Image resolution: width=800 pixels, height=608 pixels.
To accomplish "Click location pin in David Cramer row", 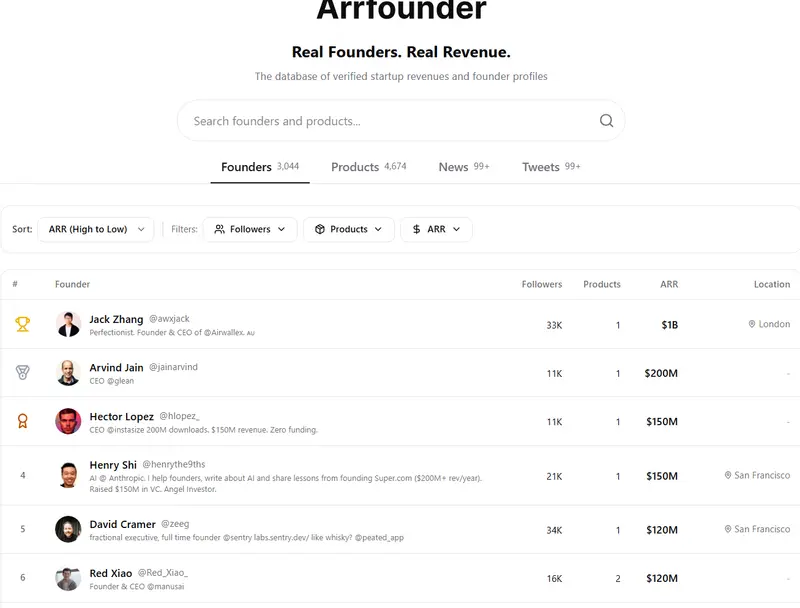I will coord(728,529).
